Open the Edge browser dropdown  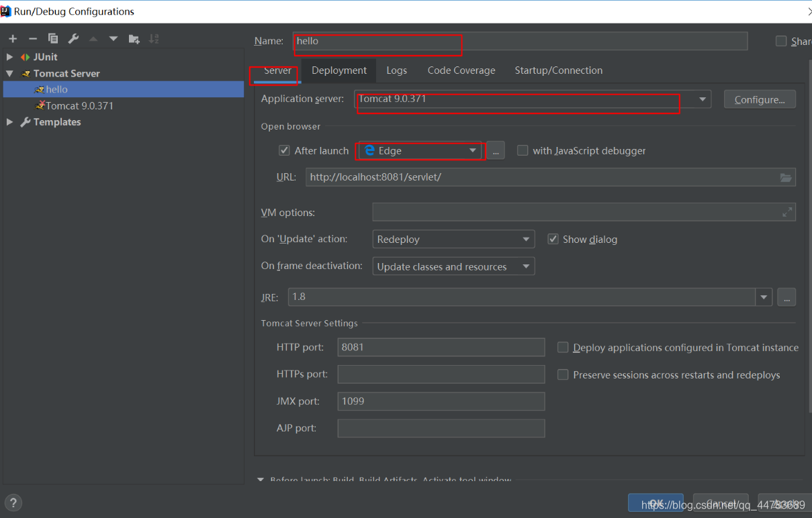pos(420,151)
